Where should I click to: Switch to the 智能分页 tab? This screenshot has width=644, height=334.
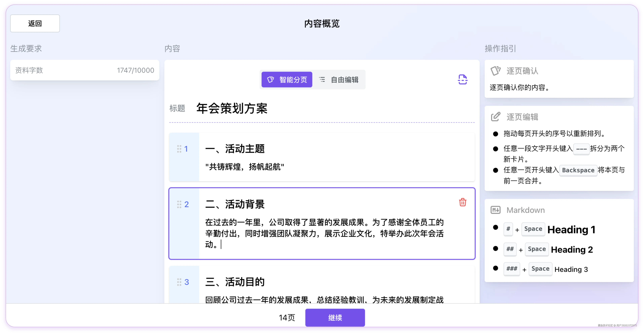pyautogui.click(x=287, y=80)
